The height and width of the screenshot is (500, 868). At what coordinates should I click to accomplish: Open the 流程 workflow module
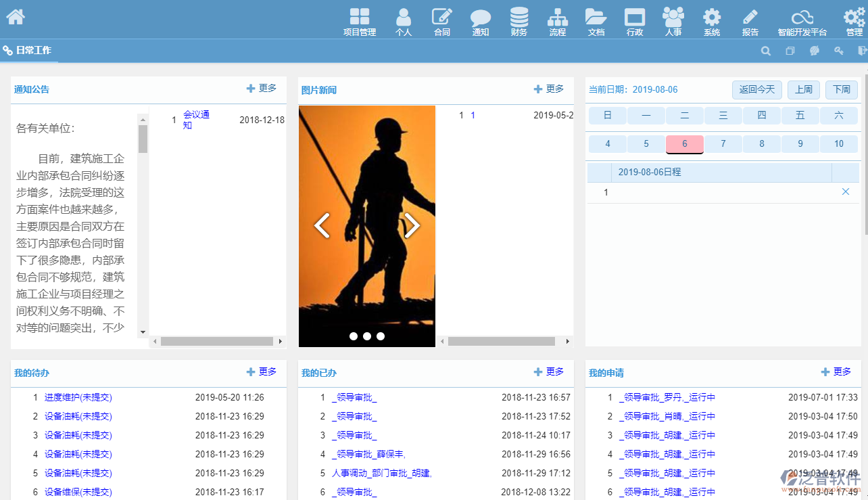point(557,22)
